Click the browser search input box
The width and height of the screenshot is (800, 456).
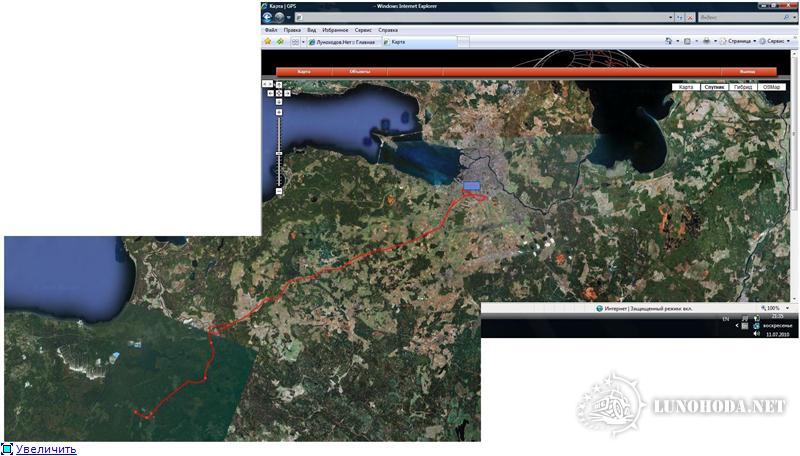[739, 17]
